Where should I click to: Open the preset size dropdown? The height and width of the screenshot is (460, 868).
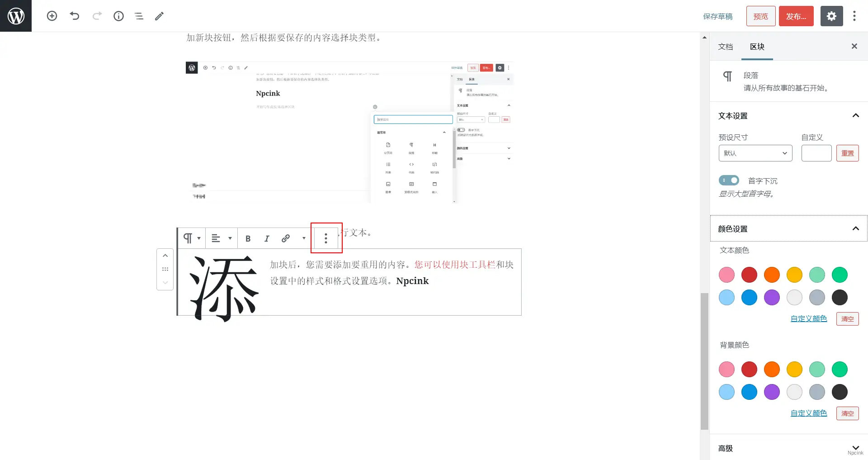point(755,153)
